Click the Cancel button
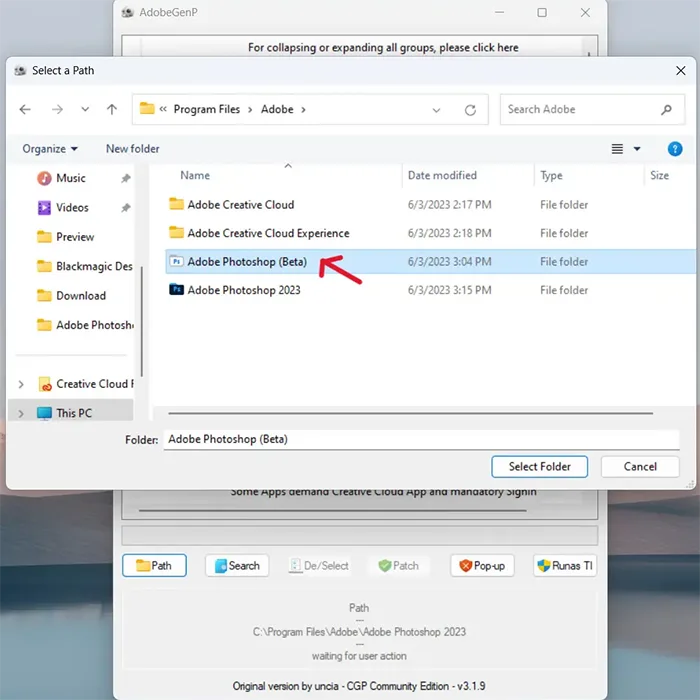The height and width of the screenshot is (700, 700). (x=640, y=467)
